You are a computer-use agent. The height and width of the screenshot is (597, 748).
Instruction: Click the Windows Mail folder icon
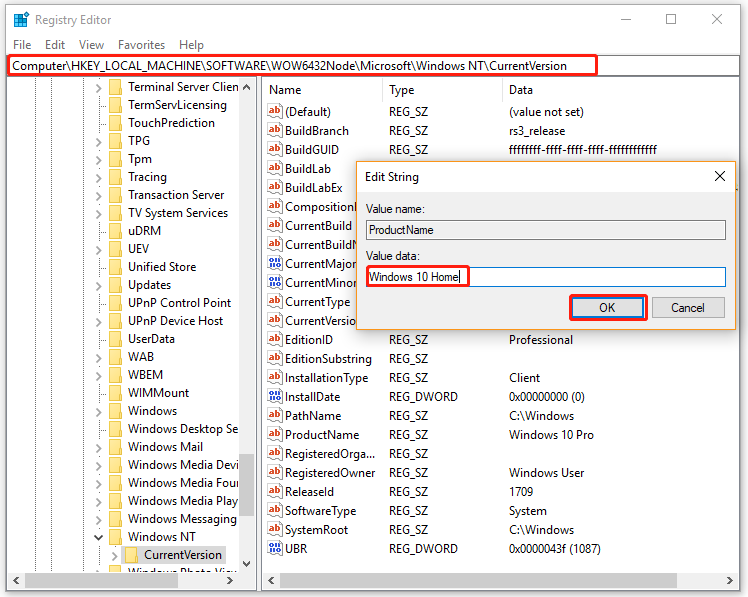(x=115, y=447)
